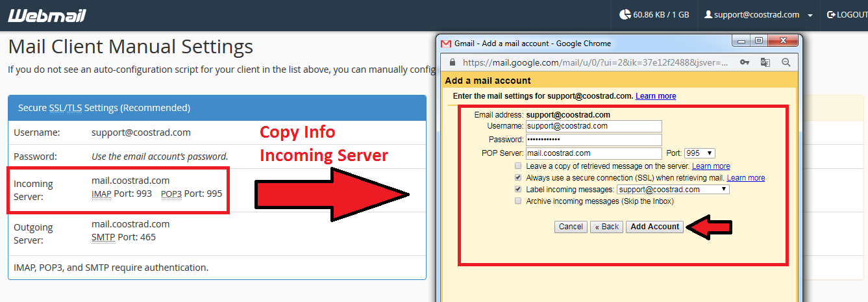Click the Incoming Server value mail.coostrad.com
The width and height of the screenshot is (868, 302).
(130, 181)
